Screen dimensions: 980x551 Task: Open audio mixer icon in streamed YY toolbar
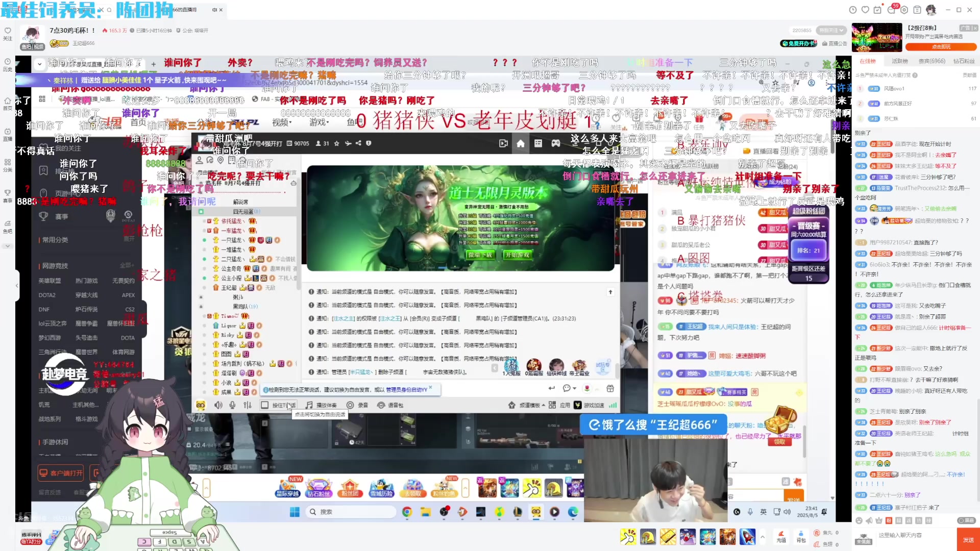248,405
